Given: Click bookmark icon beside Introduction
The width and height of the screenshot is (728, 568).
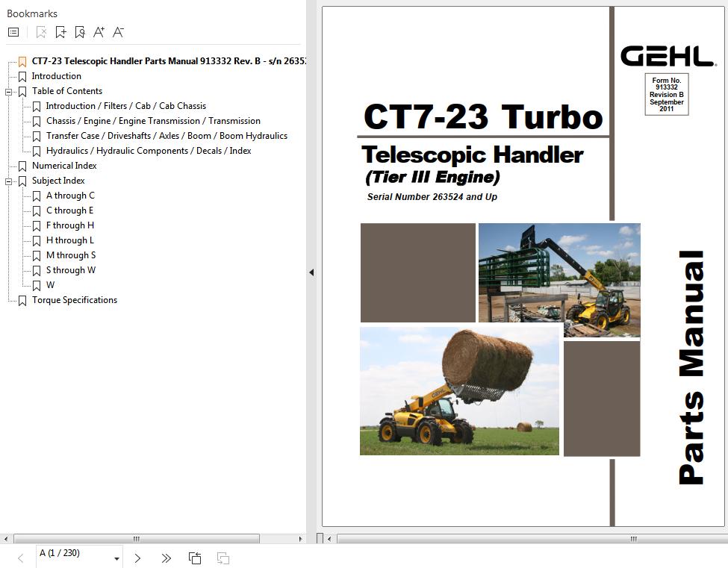Looking at the screenshot, I should tap(22, 77).
